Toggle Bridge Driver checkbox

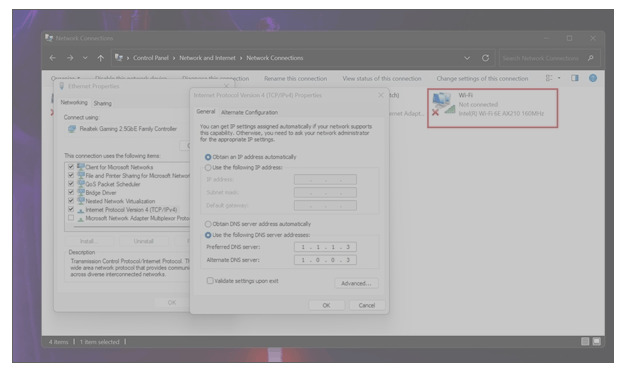pos(71,192)
